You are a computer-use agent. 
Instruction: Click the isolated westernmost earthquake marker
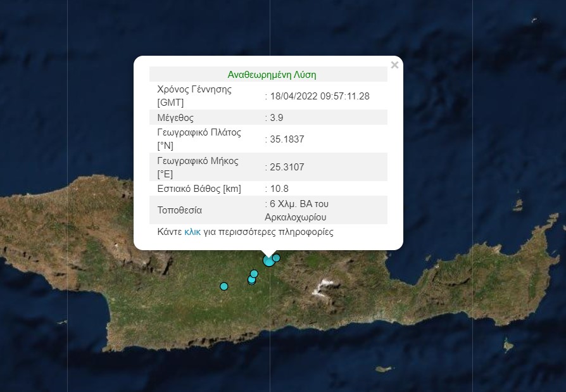click(223, 286)
